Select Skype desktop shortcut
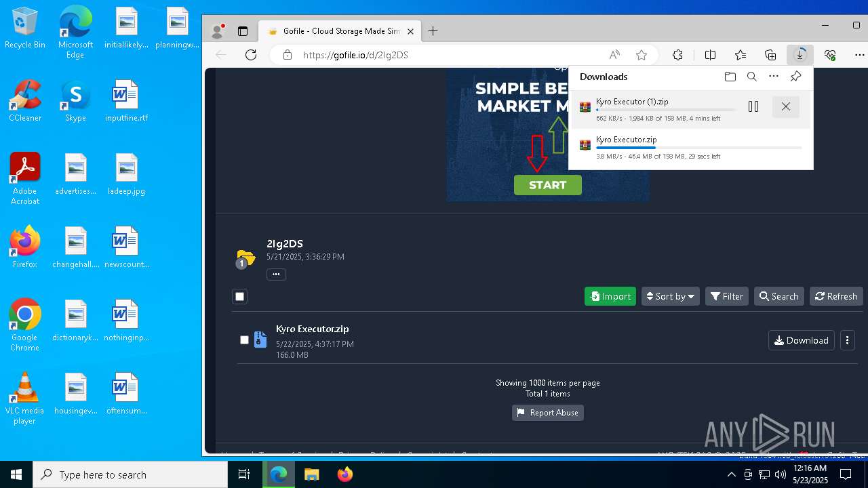This screenshot has height=488, width=868. click(75, 102)
